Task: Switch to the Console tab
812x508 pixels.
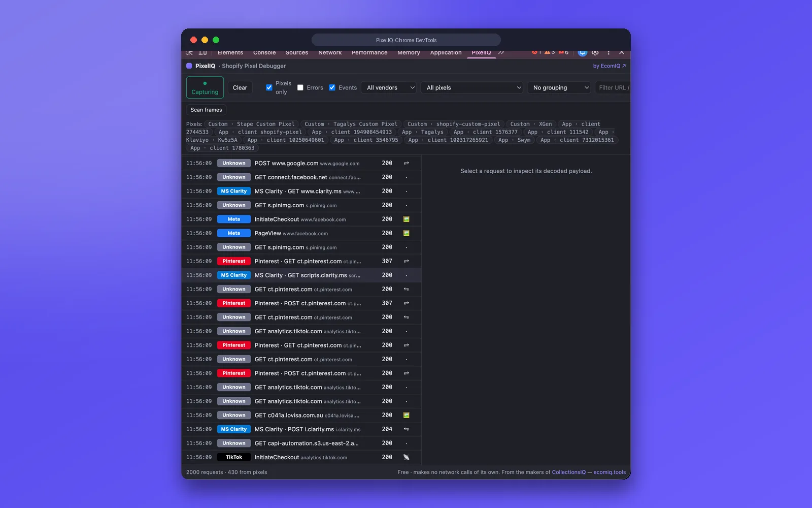Action: 264,52
